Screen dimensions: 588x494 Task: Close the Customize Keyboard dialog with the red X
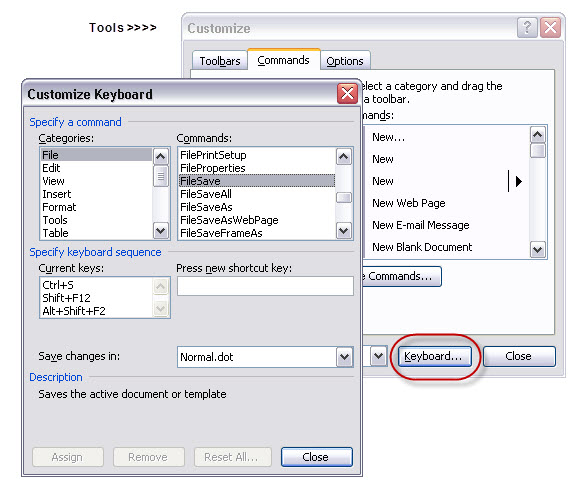pyautogui.click(x=347, y=93)
